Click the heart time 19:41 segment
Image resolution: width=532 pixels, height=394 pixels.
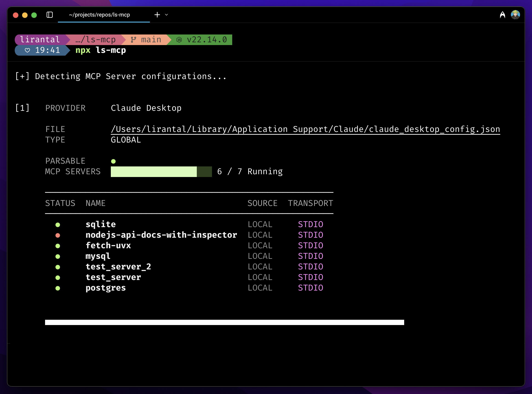[x=43, y=50]
